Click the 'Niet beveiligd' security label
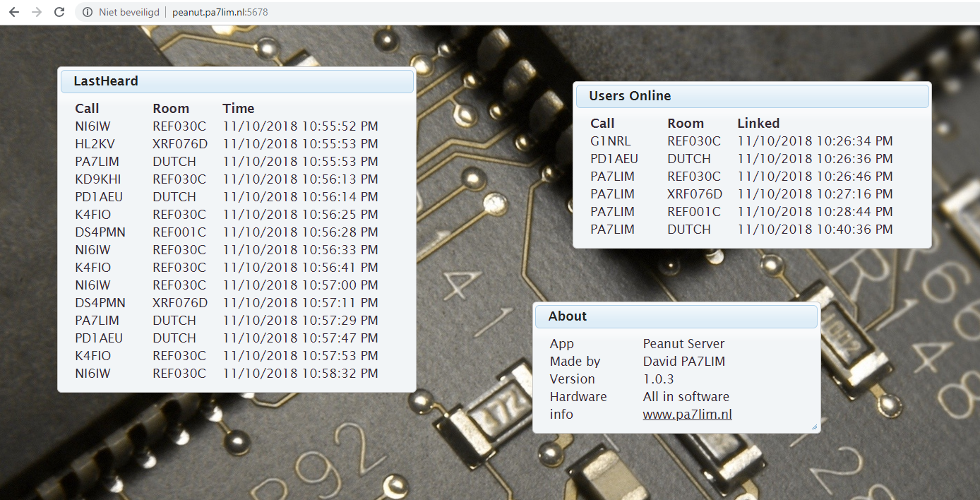 [129, 12]
